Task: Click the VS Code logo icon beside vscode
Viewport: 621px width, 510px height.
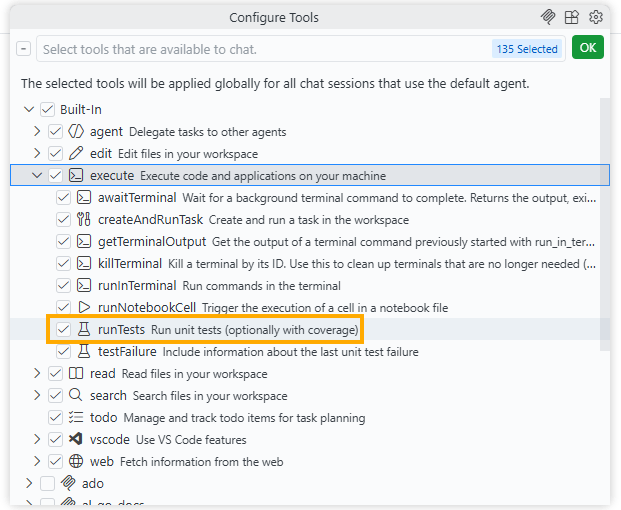Action: click(x=76, y=439)
